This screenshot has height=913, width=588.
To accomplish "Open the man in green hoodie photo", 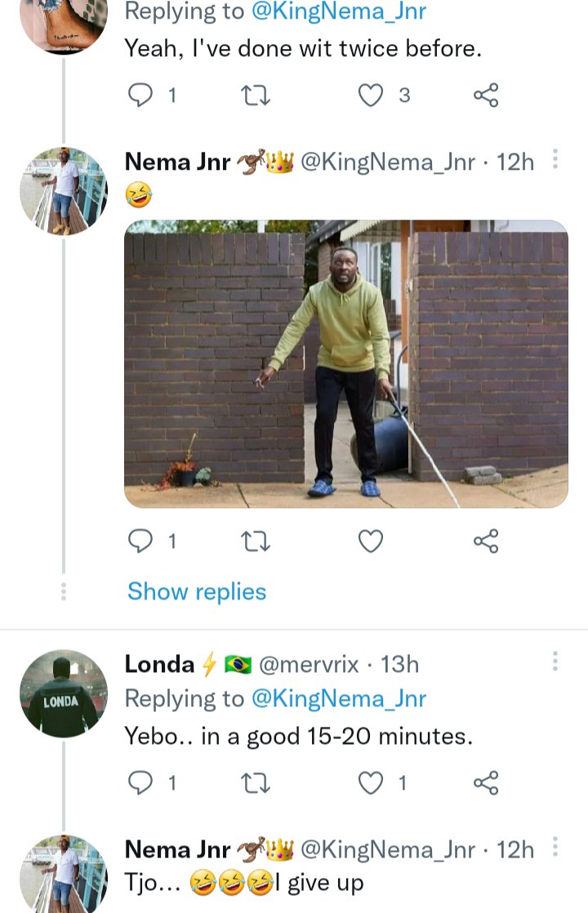I will click(345, 364).
